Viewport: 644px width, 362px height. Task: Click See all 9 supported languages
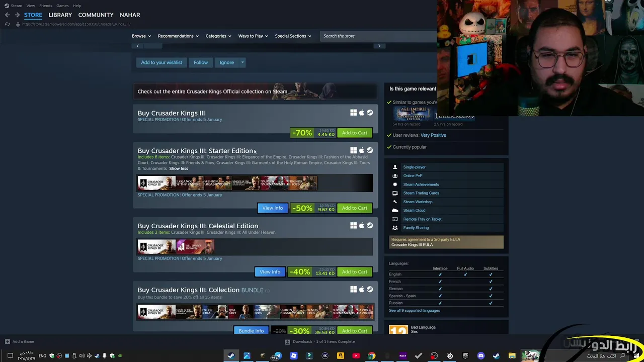[x=415, y=310]
